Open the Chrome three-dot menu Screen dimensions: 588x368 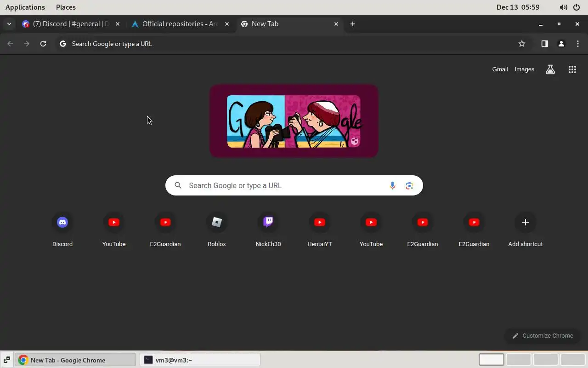coord(578,44)
